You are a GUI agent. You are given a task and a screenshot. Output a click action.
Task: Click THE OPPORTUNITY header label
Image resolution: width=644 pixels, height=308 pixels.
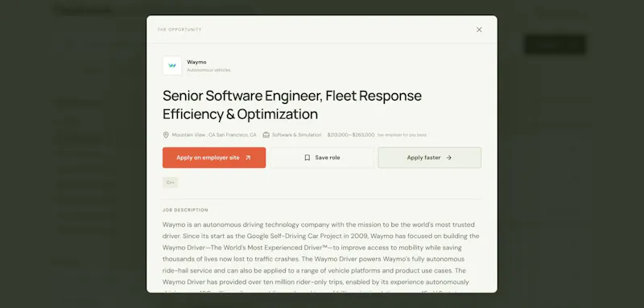[x=180, y=30]
